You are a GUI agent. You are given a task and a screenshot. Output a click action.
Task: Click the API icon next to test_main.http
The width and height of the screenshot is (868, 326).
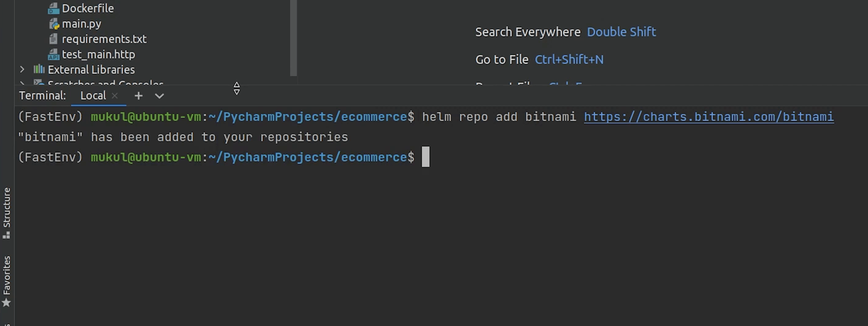[x=53, y=55]
